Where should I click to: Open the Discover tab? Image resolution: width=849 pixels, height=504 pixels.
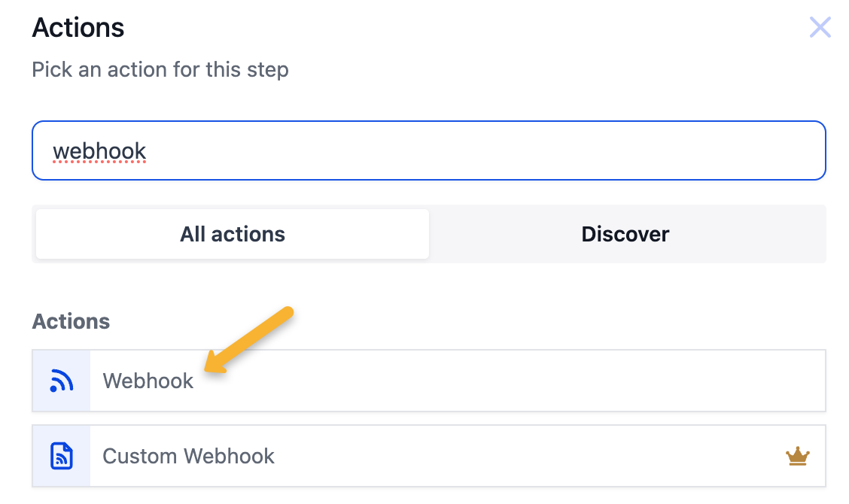[625, 234]
